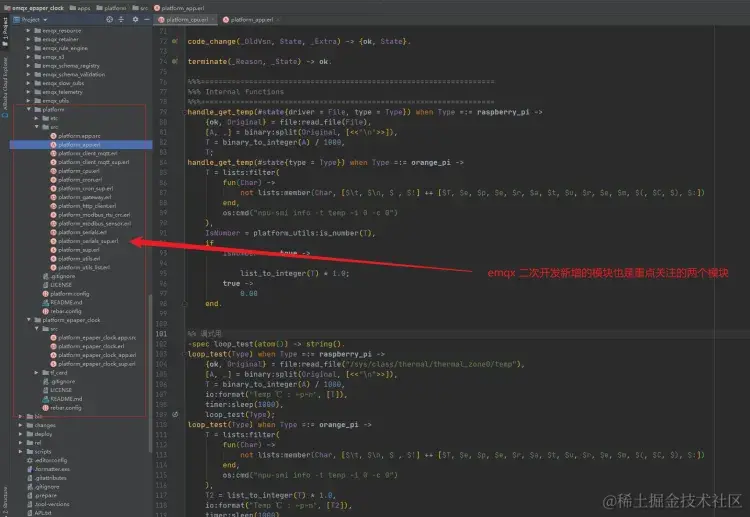
Task: Click fold marker at line 98
Action: tap(184, 304)
